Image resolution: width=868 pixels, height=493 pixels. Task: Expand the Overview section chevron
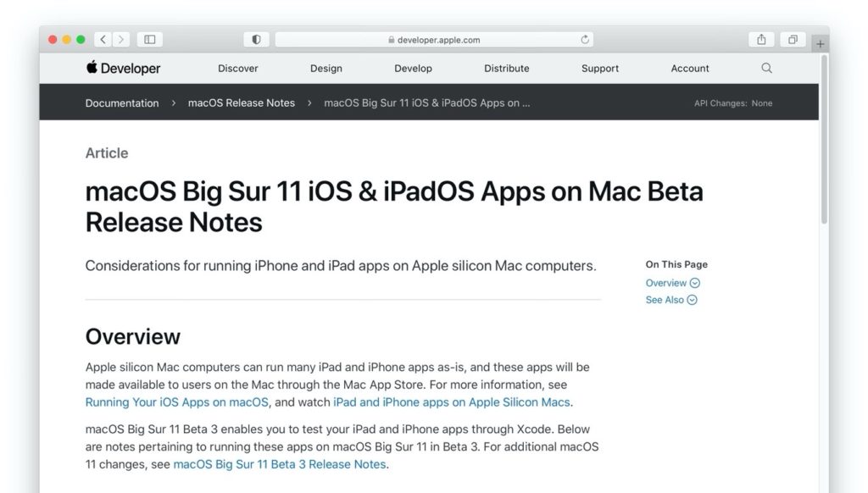(x=695, y=283)
